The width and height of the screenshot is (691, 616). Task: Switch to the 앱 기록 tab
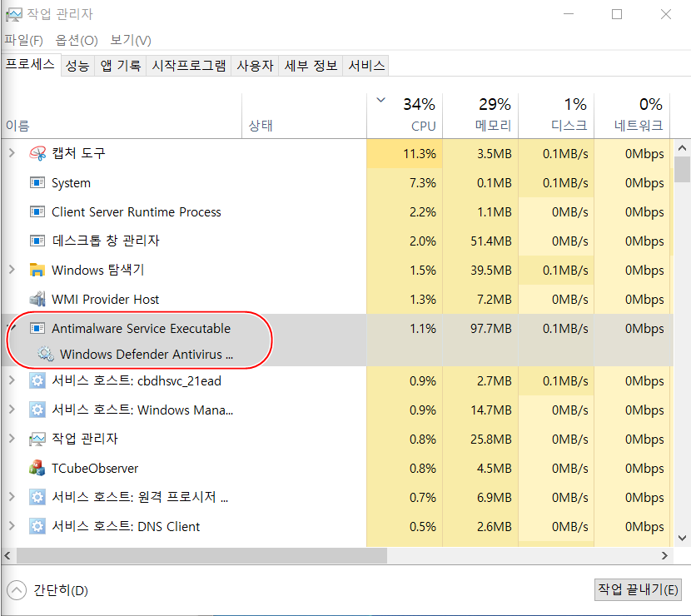(x=121, y=66)
